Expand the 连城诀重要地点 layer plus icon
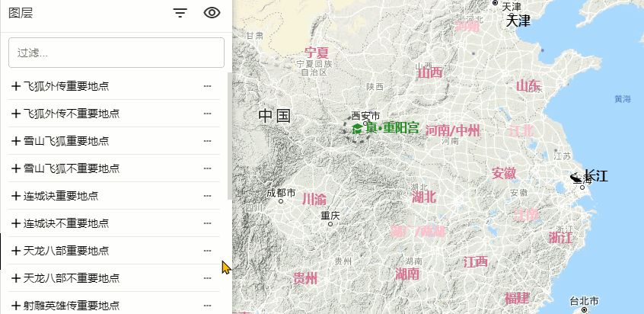Screen dimensions: 644x314 [16, 196]
